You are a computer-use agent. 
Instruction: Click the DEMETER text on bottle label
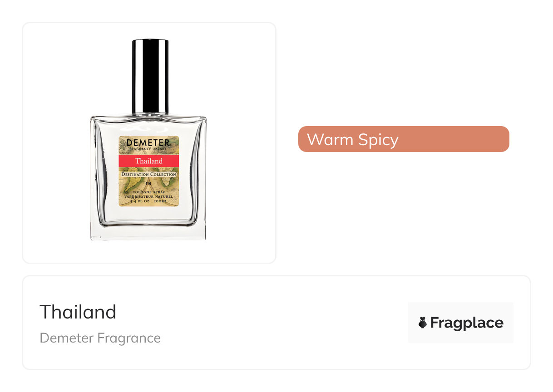pyautogui.click(x=148, y=143)
